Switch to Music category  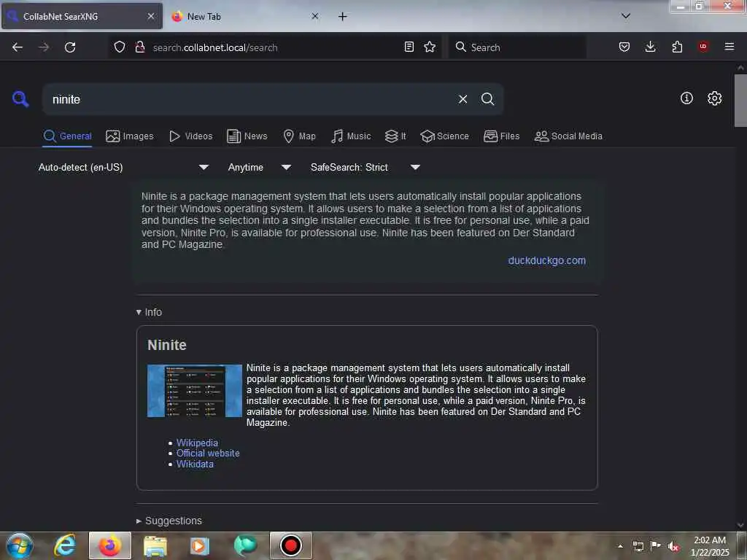coord(351,136)
